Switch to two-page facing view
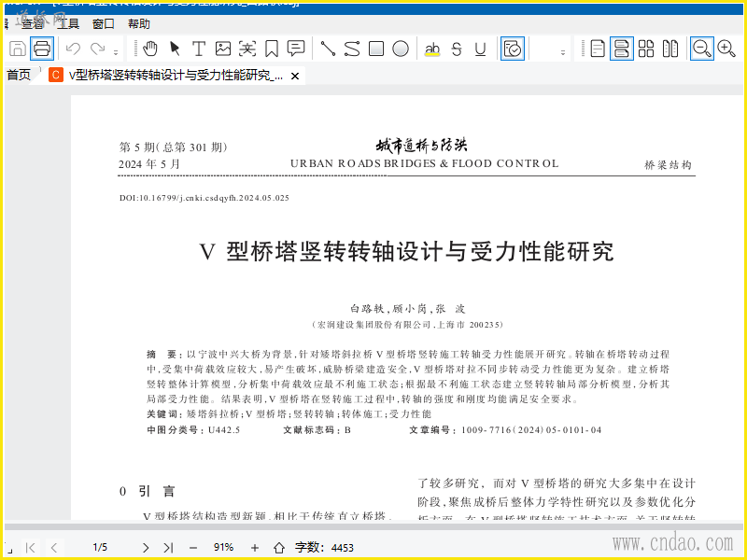The width and height of the screenshot is (747, 560). click(670, 49)
